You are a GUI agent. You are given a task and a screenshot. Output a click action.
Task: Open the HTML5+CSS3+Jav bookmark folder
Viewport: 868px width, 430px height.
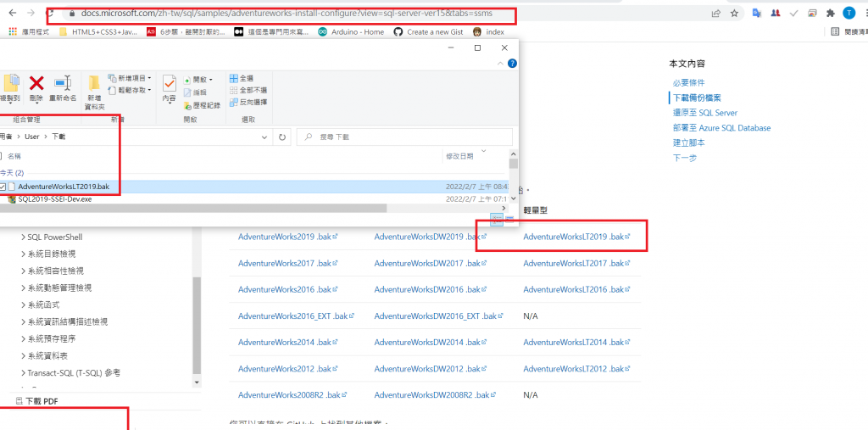[x=98, y=32]
